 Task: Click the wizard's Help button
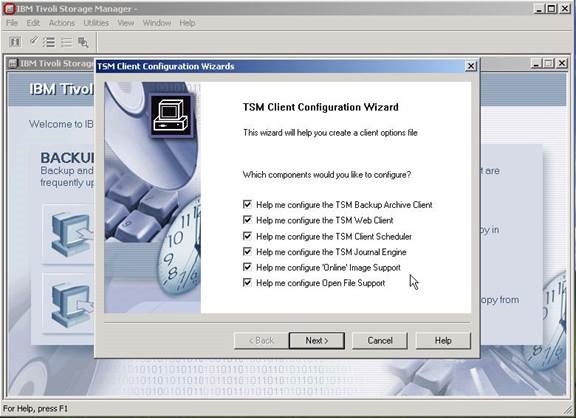443,340
